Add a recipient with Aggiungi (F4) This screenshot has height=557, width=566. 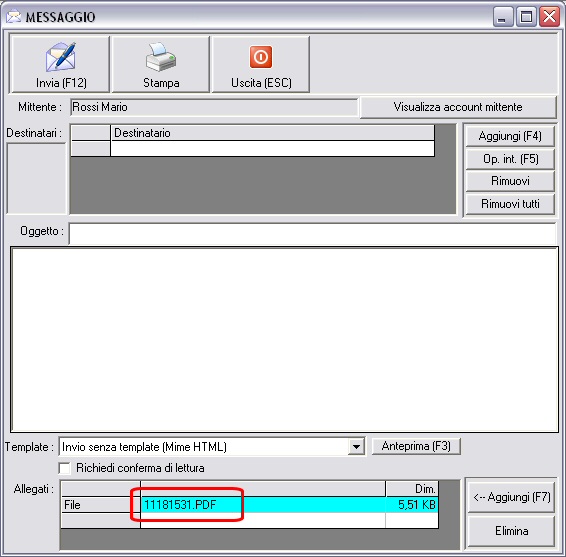[x=510, y=136]
